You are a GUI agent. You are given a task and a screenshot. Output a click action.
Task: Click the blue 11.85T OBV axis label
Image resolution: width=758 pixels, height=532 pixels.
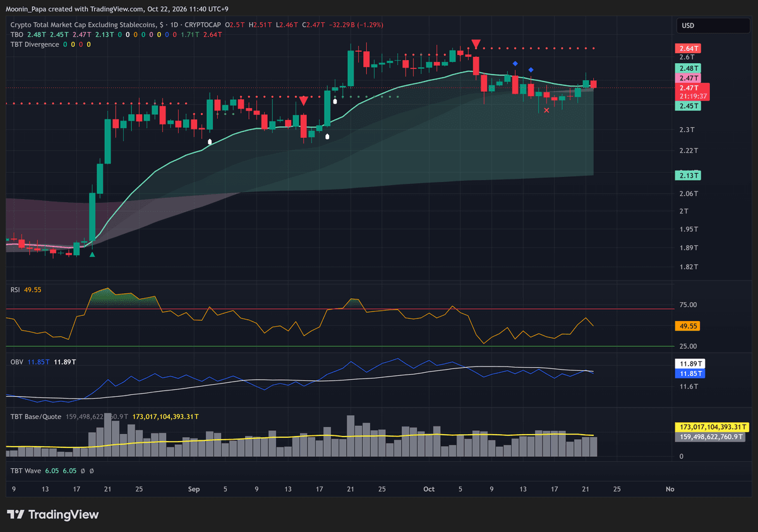coord(690,373)
